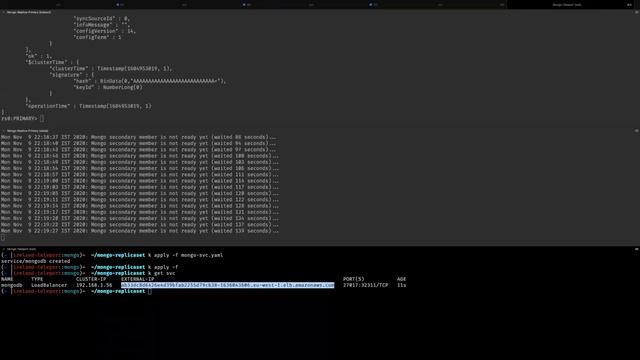Click the "LoadBalancer" type value
Screen dimensions: 640x360
point(49,285)
